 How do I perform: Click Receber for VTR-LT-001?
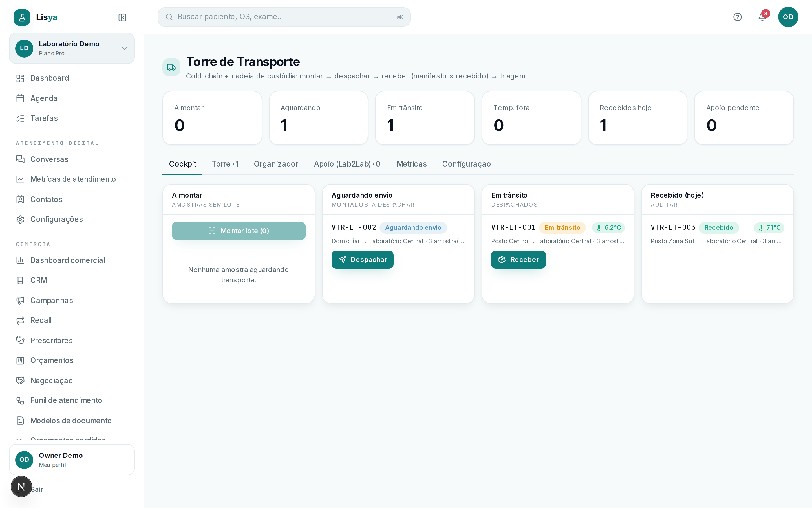518,260
